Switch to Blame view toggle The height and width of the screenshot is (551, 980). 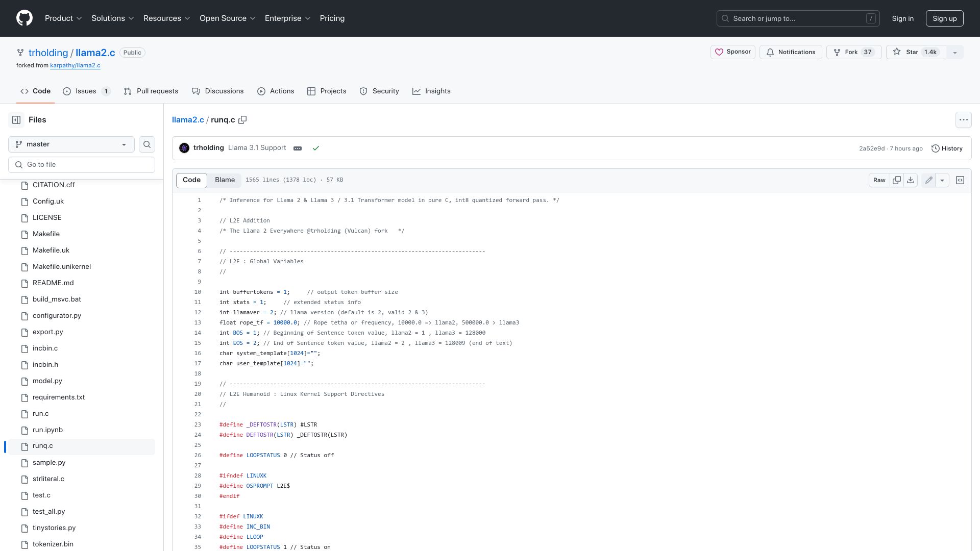pyautogui.click(x=225, y=180)
